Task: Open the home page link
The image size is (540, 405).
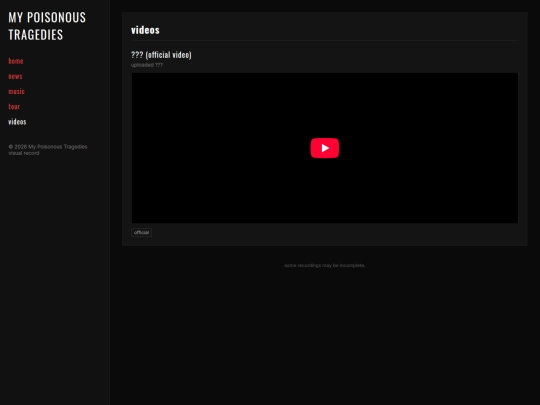Action: [16, 61]
